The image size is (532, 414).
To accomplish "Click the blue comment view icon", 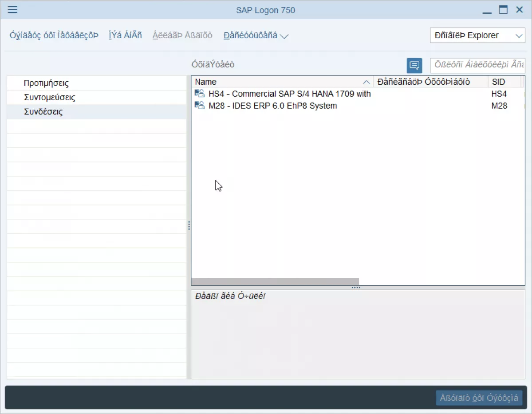I will click(414, 65).
